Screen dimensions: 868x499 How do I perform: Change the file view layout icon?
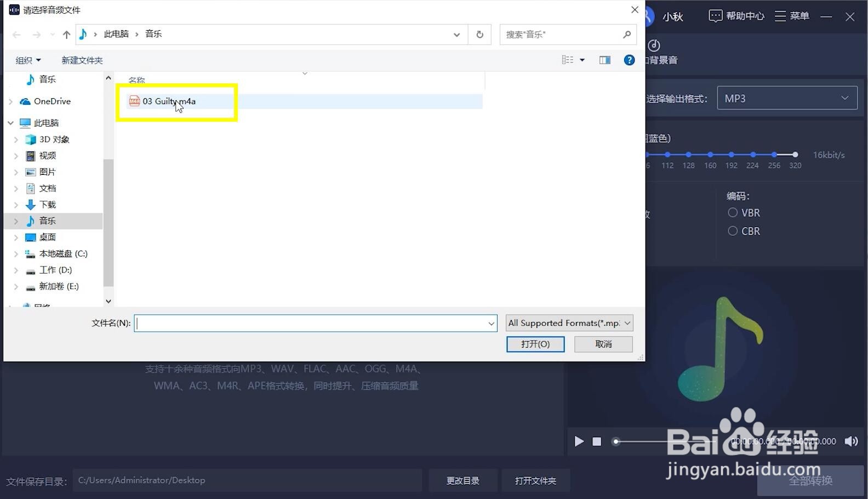coord(567,60)
